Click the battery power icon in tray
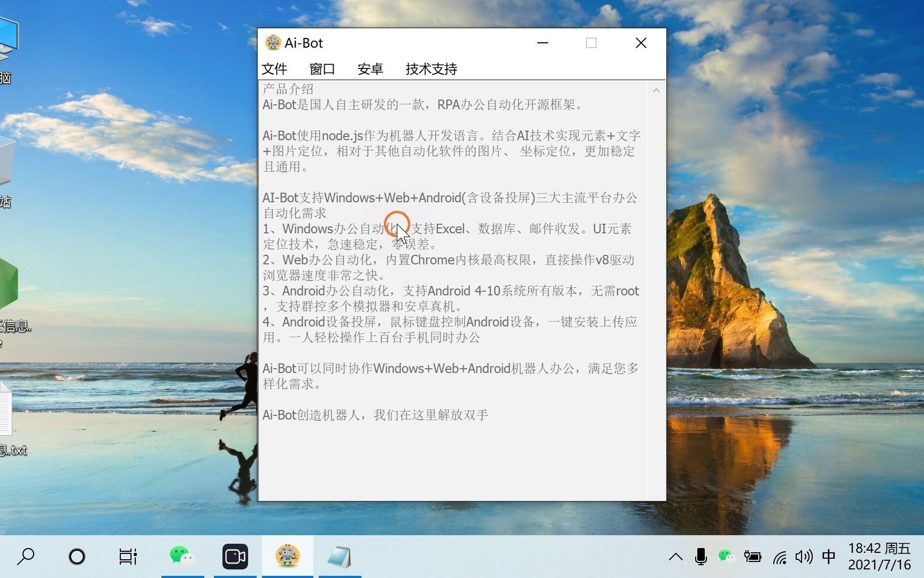The height and width of the screenshot is (578, 924). [x=752, y=557]
